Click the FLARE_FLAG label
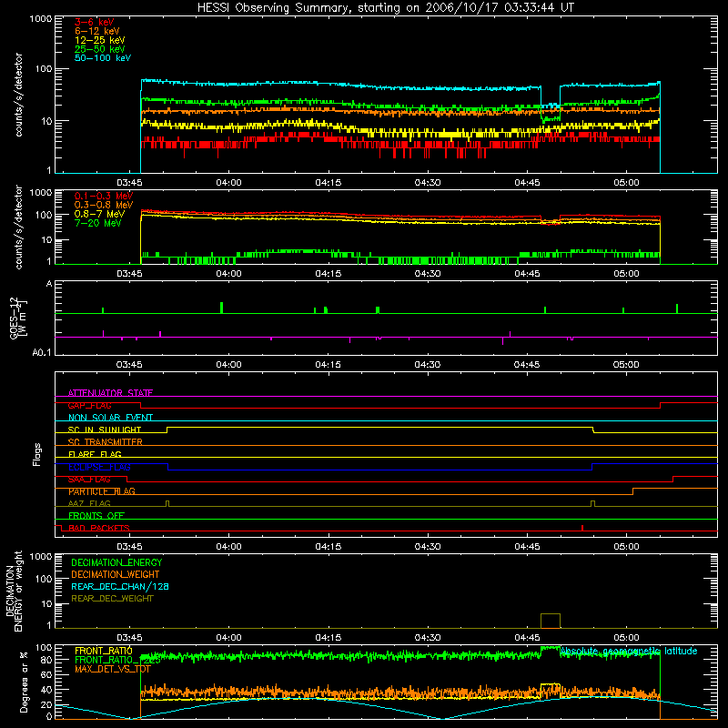Screen dimensions: 728x728 click(x=95, y=454)
